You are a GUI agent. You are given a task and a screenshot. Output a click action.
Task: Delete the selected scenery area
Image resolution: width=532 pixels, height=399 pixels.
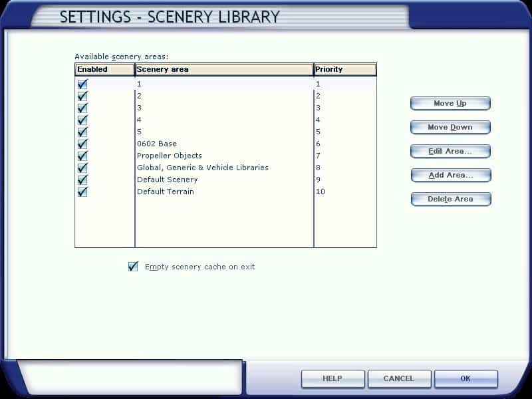(x=450, y=199)
